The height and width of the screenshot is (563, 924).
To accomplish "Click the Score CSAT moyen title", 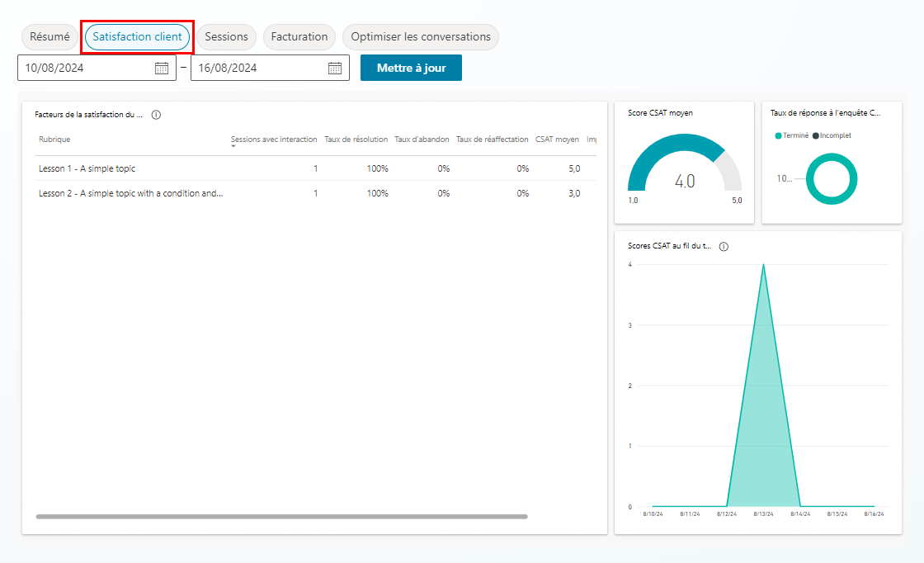I will [x=660, y=112].
